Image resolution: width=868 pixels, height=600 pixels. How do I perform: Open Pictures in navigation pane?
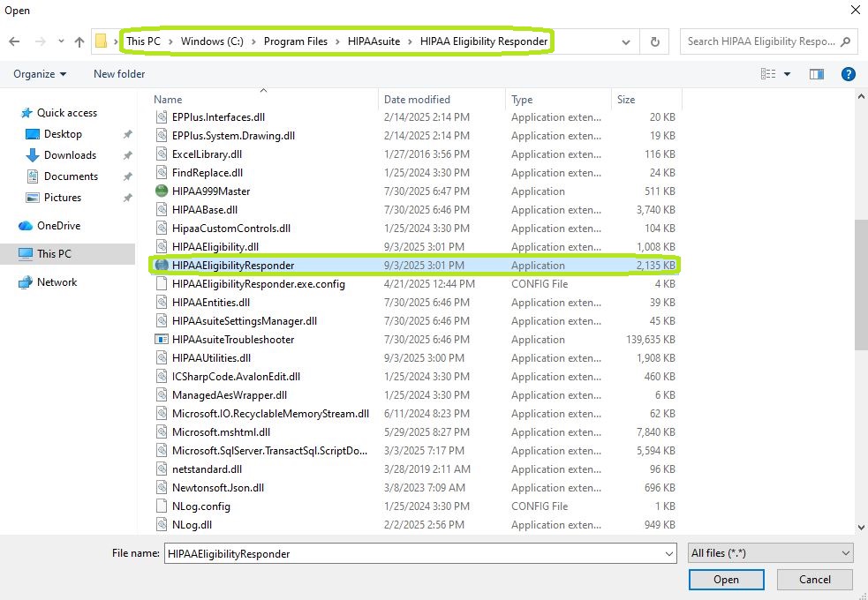pyautogui.click(x=63, y=198)
